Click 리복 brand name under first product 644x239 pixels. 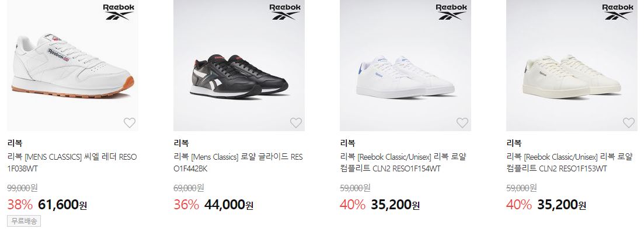pos(15,143)
